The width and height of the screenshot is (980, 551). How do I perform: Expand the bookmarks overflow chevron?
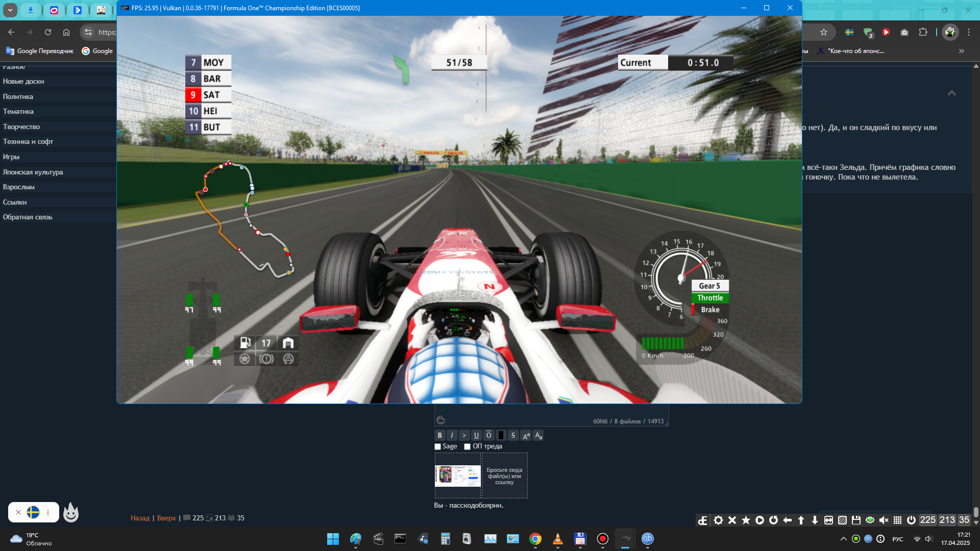pos(962,51)
